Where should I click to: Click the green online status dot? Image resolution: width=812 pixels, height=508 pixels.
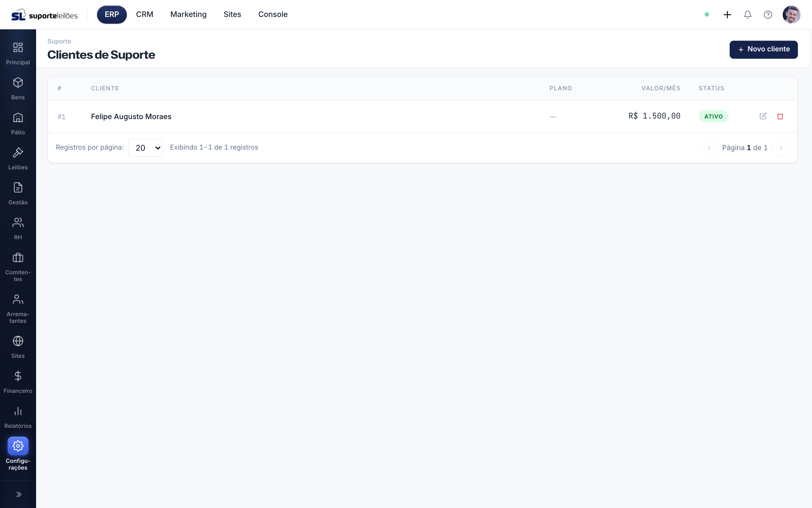click(707, 14)
